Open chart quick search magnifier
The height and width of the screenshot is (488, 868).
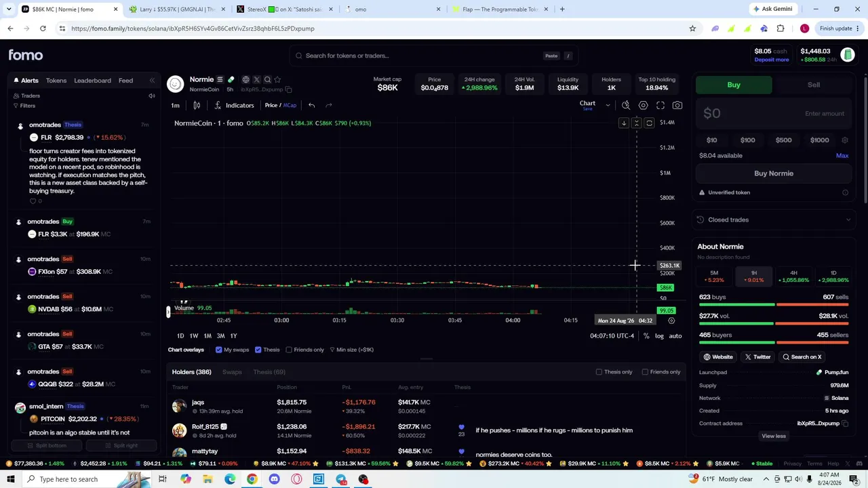(x=626, y=106)
